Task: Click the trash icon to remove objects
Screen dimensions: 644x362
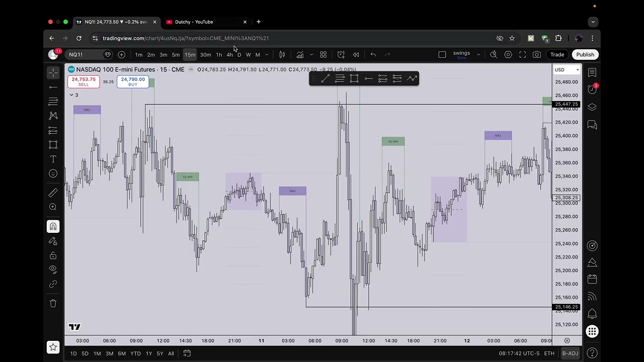Action: [x=53, y=303]
